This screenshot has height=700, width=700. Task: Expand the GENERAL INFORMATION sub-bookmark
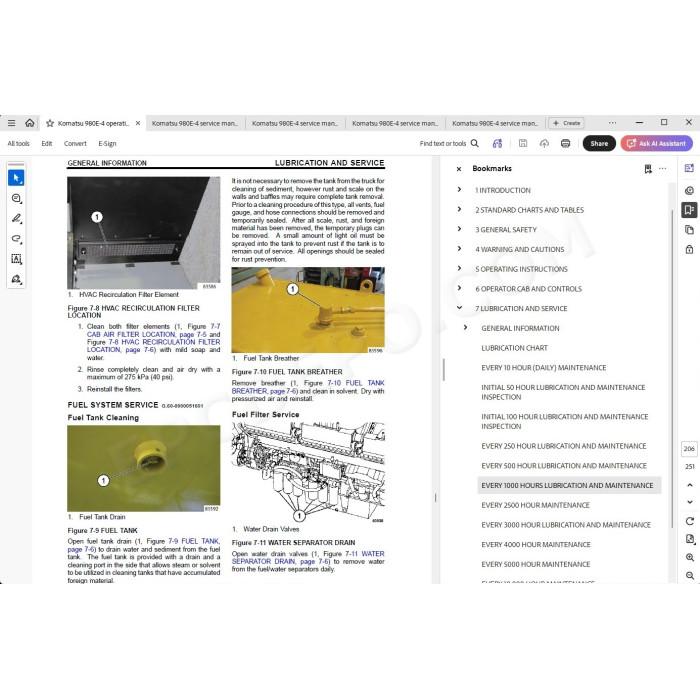tap(465, 328)
